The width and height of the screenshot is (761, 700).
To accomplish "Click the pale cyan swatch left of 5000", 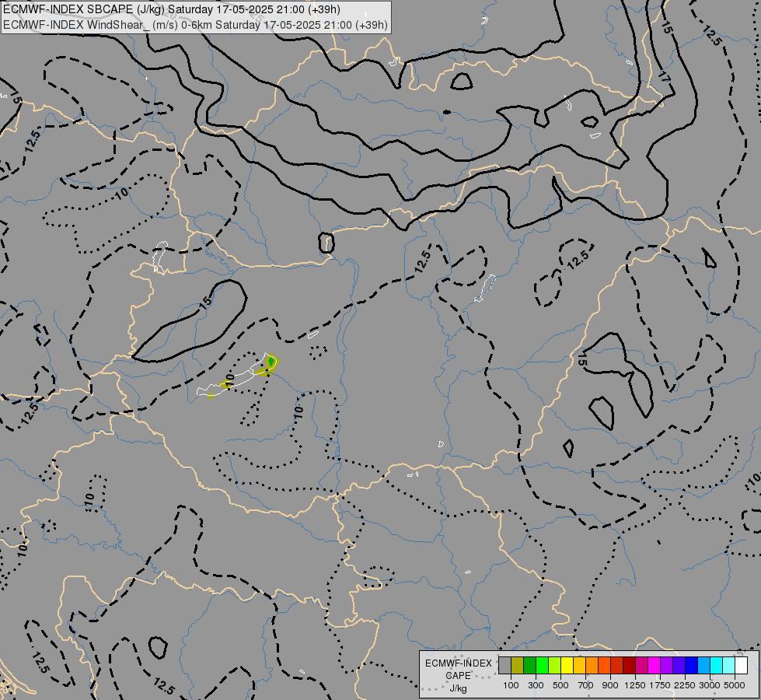I will point(729,666).
